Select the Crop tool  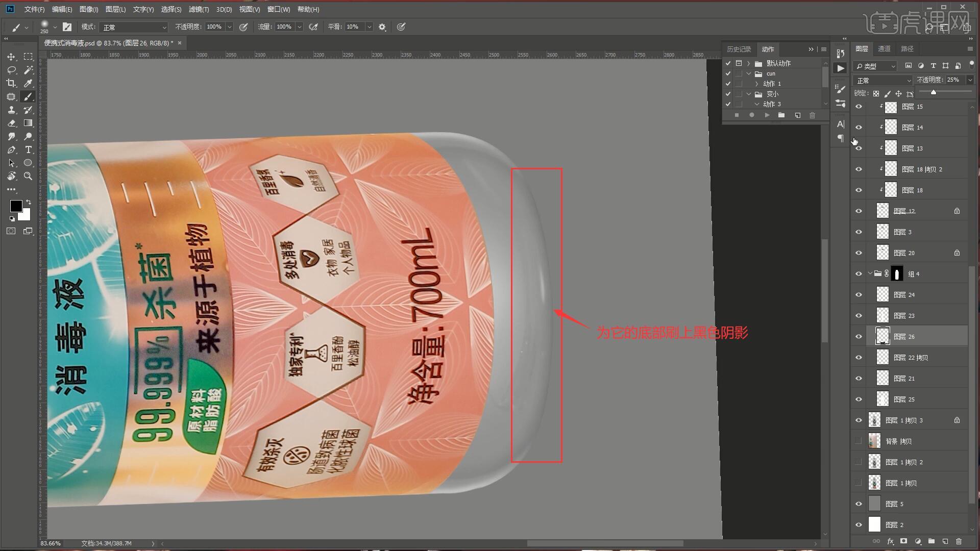coord(11,83)
